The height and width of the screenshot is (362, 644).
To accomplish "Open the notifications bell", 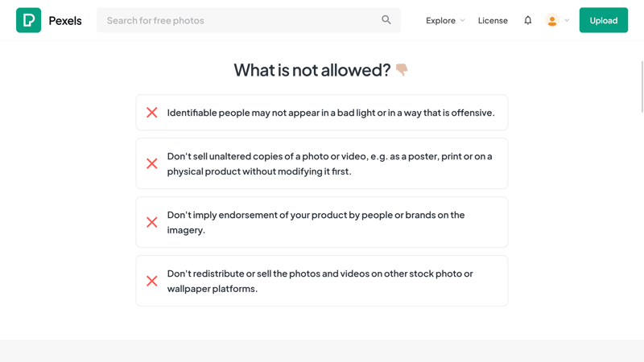I will tap(528, 20).
